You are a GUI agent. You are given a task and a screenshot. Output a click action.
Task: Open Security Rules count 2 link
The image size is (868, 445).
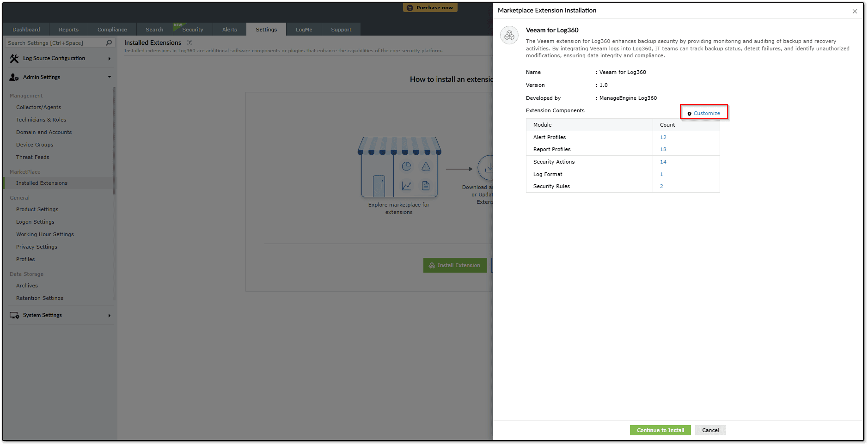click(661, 186)
